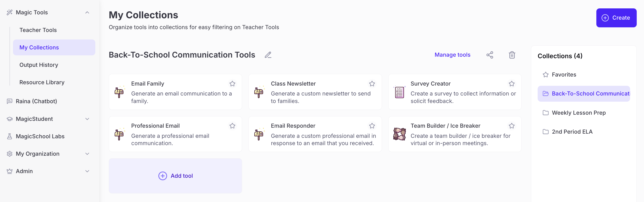Open Team Builder / Ice Breaker title
Image resolution: width=644 pixels, height=202 pixels.
(445, 126)
